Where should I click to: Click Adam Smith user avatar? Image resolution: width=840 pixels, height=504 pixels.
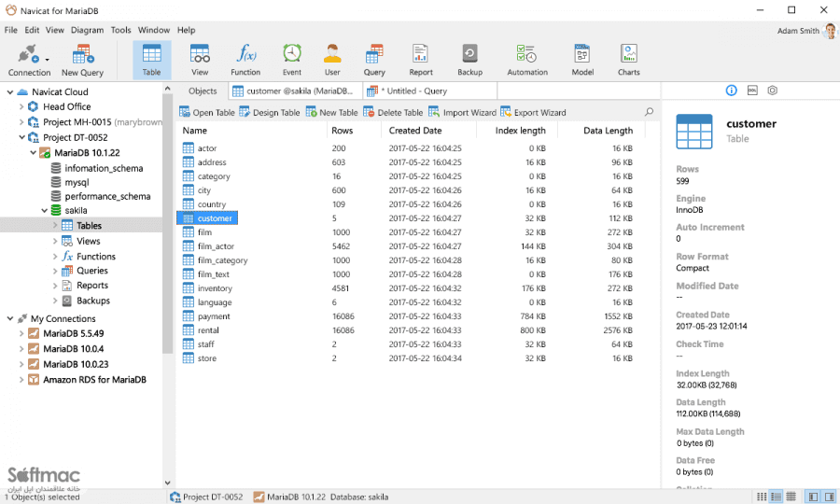click(x=831, y=31)
